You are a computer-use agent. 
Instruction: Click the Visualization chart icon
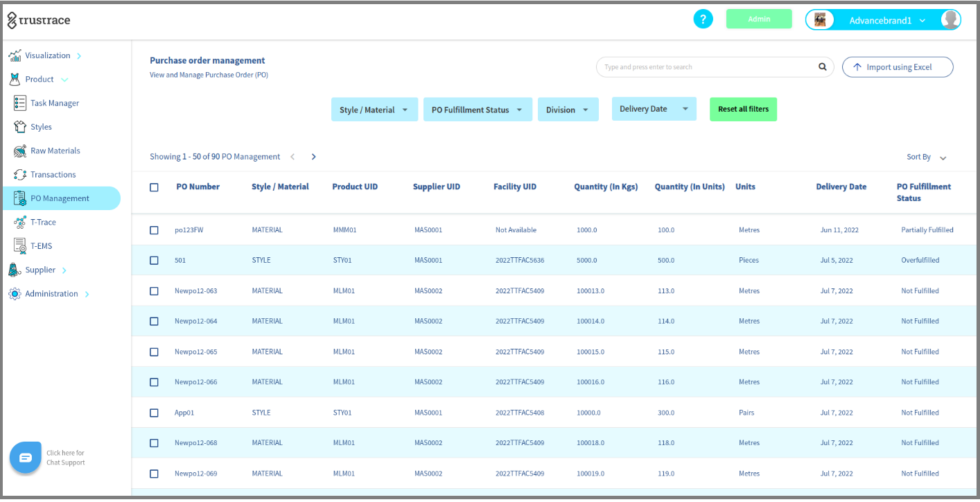click(15, 55)
